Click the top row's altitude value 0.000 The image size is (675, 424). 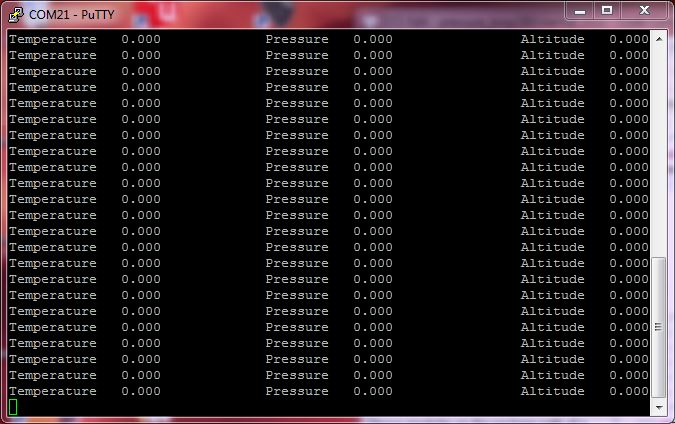click(x=629, y=39)
